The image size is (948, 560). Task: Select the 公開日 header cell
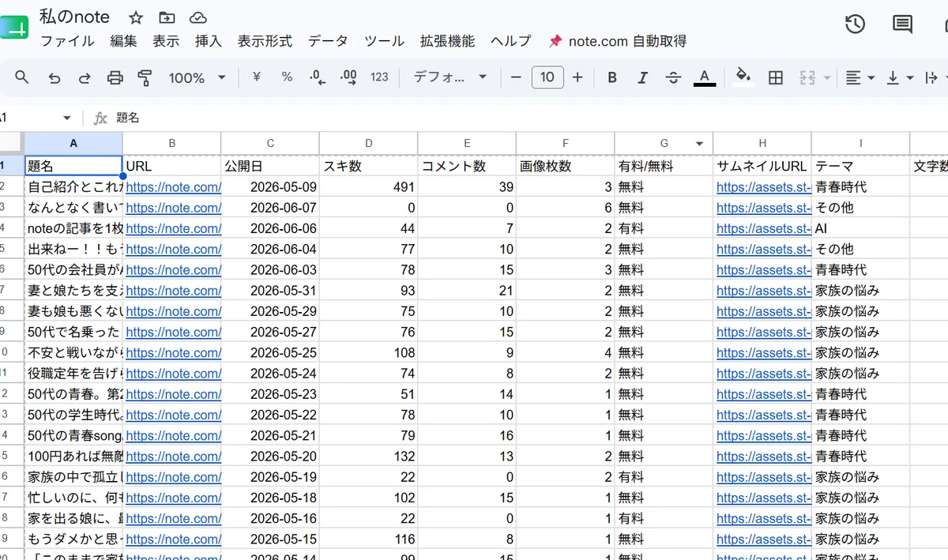(x=270, y=166)
